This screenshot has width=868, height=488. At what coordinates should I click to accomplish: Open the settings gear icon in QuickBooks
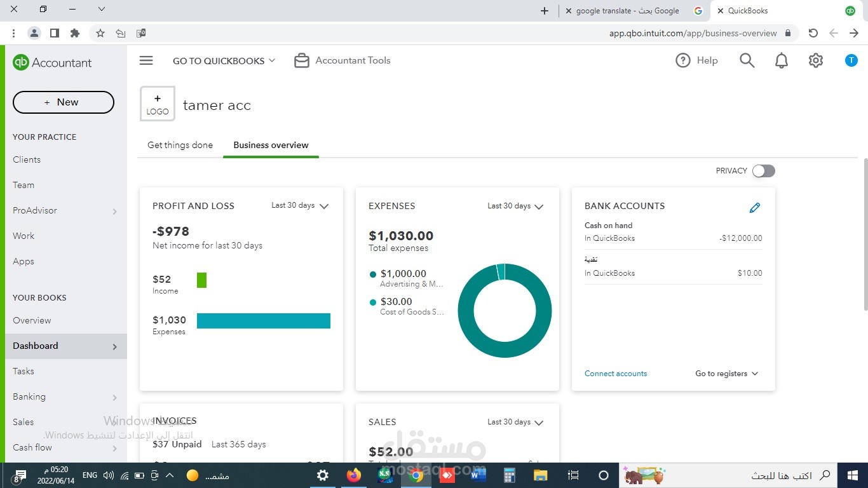[816, 60]
